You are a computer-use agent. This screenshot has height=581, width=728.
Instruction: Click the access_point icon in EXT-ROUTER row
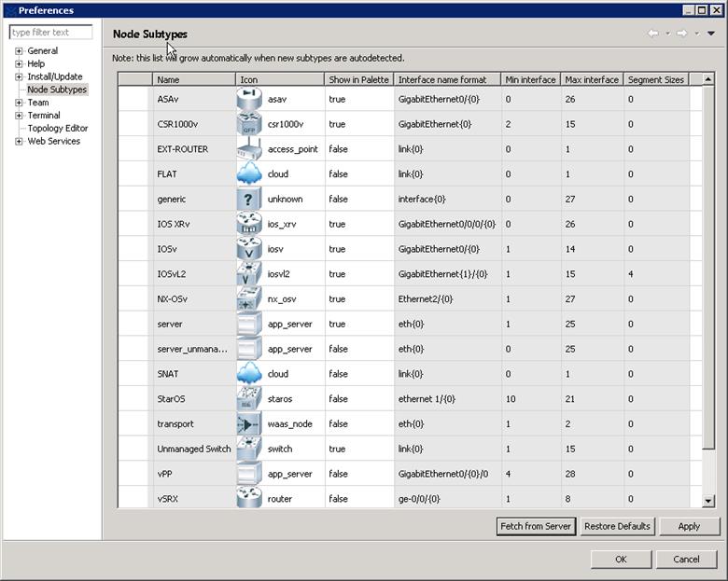click(249, 149)
